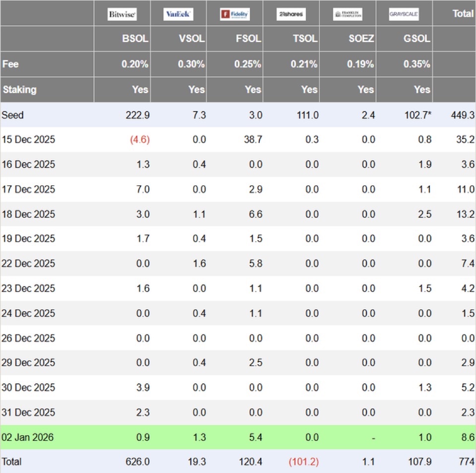Click the red (4.6) BSOL outflow
The image size is (476, 473).
pyautogui.click(x=140, y=139)
